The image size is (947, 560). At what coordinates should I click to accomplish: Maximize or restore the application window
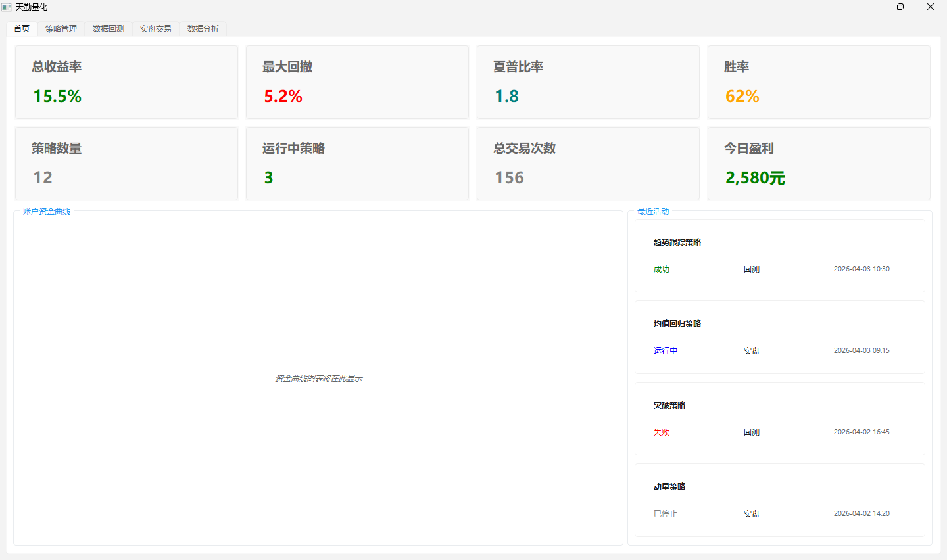900,7
